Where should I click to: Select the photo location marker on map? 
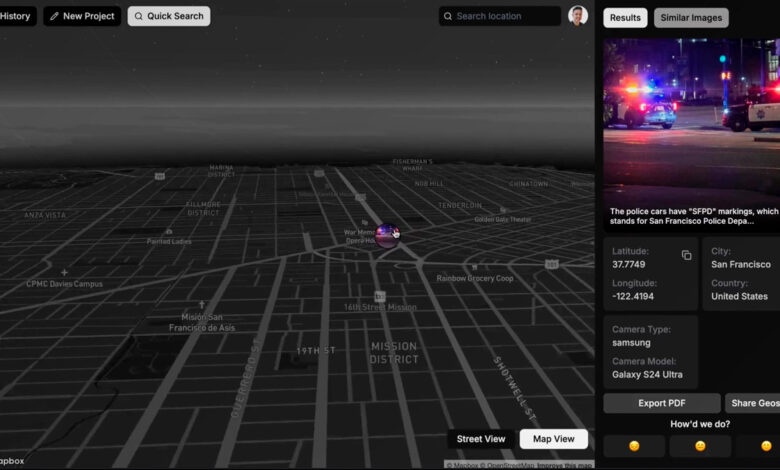[x=387, y=236]
